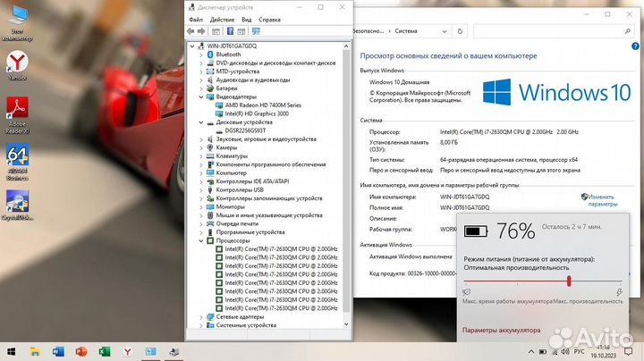Open Yandex browser from the taskbar
The width and height of the screenshot is (644, 361).
(x=128, y=351)
